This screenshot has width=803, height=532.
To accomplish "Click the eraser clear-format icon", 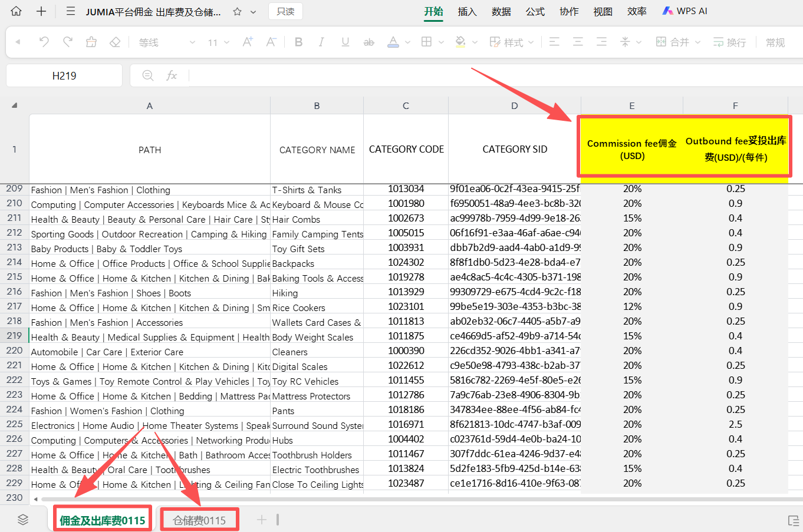I will [x=115, y=42].
